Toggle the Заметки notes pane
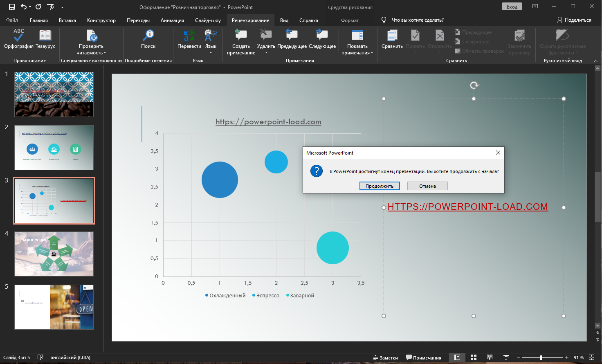The width and height of the screenshot is (602, 364). (x=385, y=358)
